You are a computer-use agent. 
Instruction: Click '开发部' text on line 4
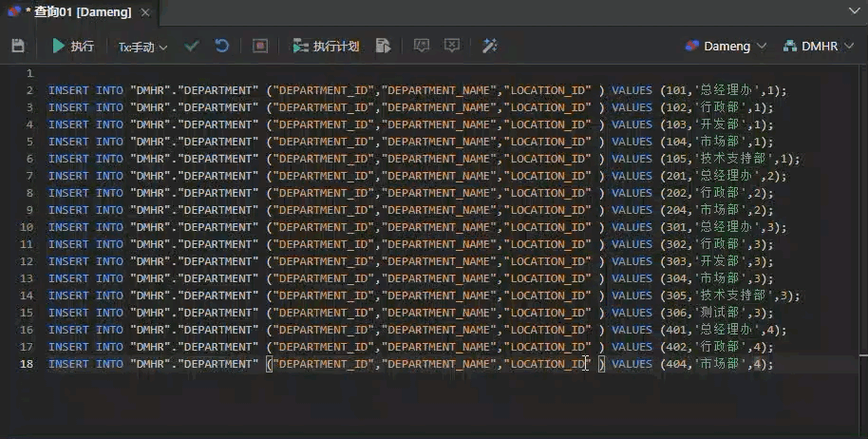tap(722, 124)
